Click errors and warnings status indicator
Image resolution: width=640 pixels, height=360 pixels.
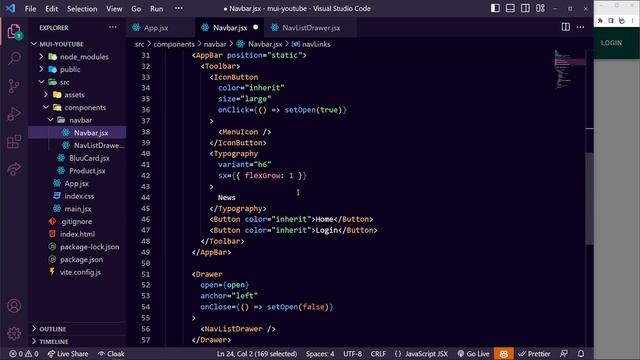click(x=24, y=354)
